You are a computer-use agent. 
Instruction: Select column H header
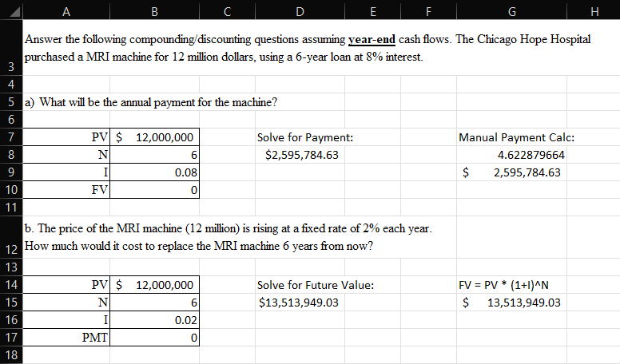(594, 11)
